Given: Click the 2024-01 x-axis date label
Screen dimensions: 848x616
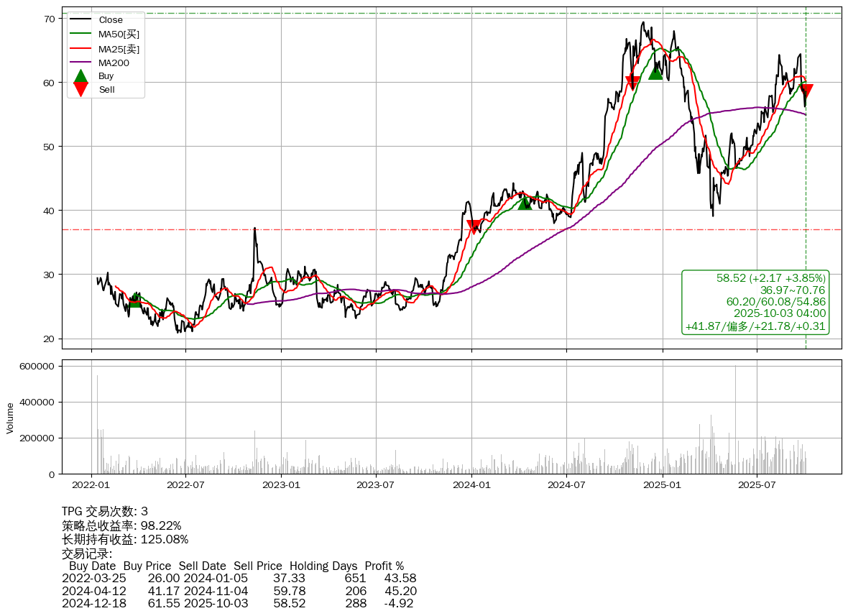Looking at the screenshot, I should pyautogui.click(x=471, y=484).
